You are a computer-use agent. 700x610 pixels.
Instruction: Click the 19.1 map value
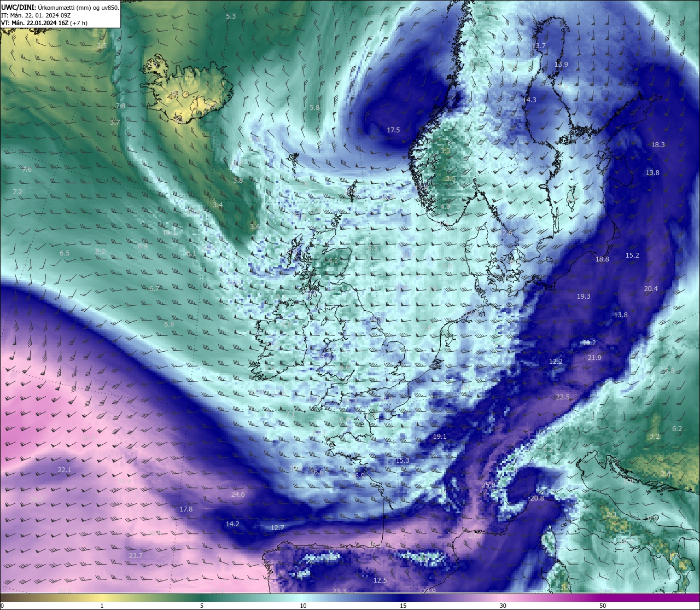coord(440,437)
